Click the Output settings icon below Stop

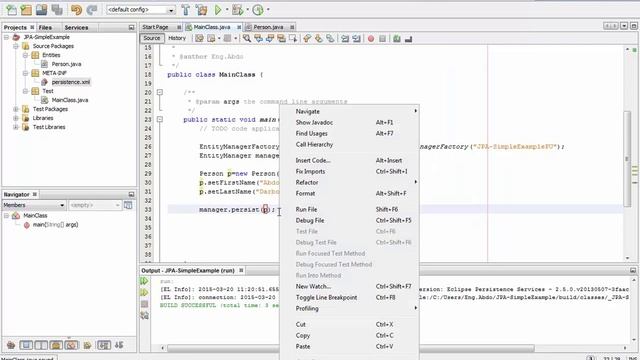[x=144, y=315]
